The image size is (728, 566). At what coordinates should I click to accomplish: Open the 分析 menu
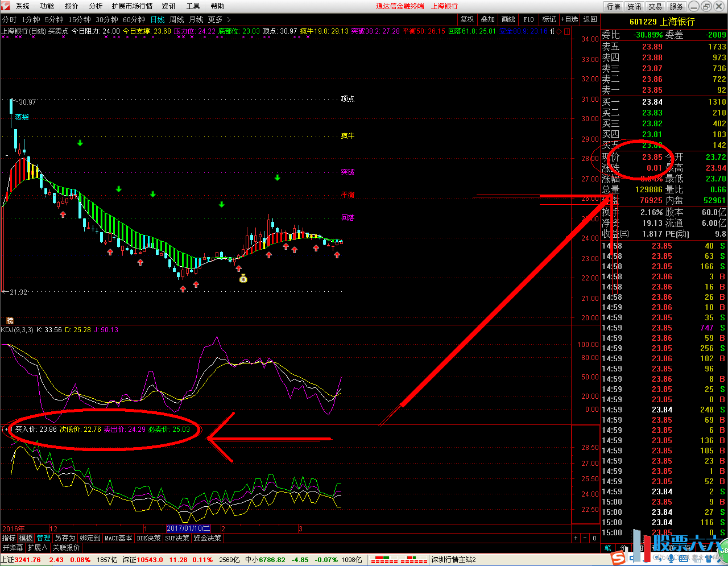(x=96, y=6)
